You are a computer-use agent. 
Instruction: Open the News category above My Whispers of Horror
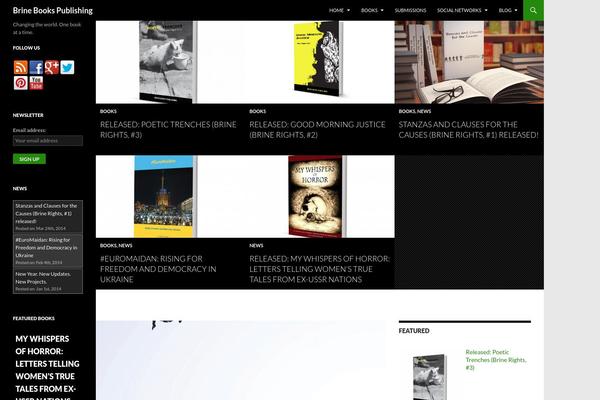point(256,245)
